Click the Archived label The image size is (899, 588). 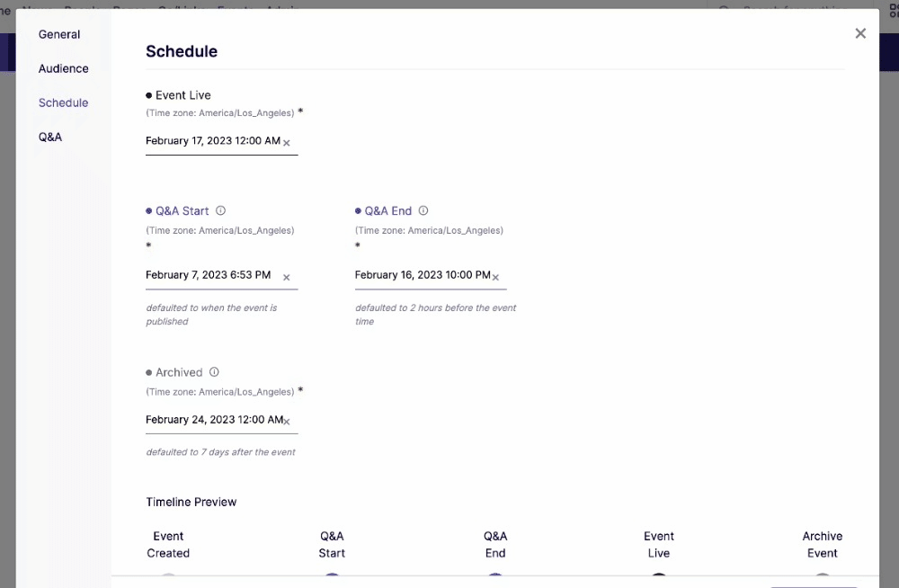tap(179, 372)
